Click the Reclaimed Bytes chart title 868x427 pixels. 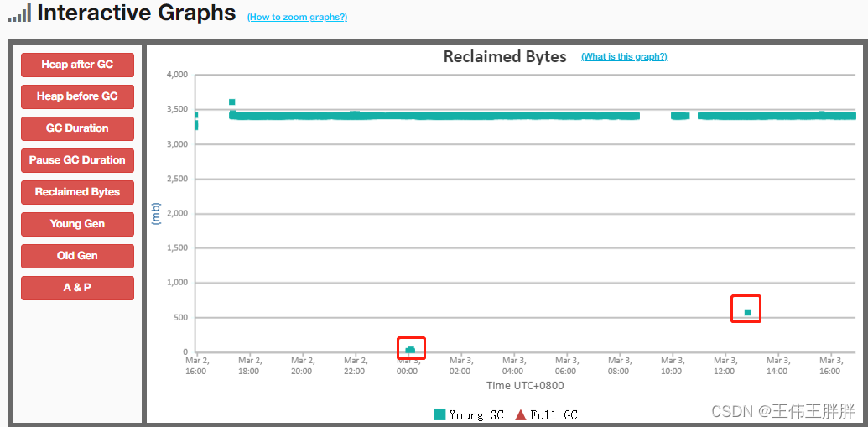[505, 56]
